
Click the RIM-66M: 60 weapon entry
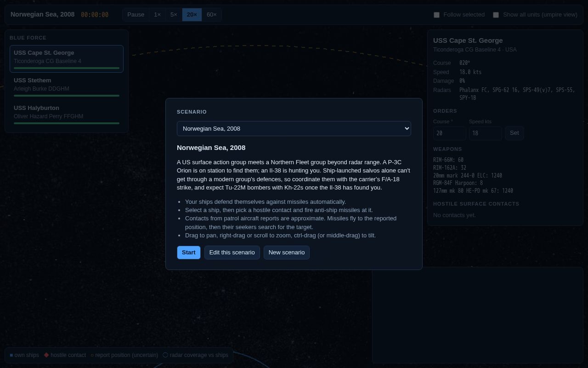(x=448, y=160)
